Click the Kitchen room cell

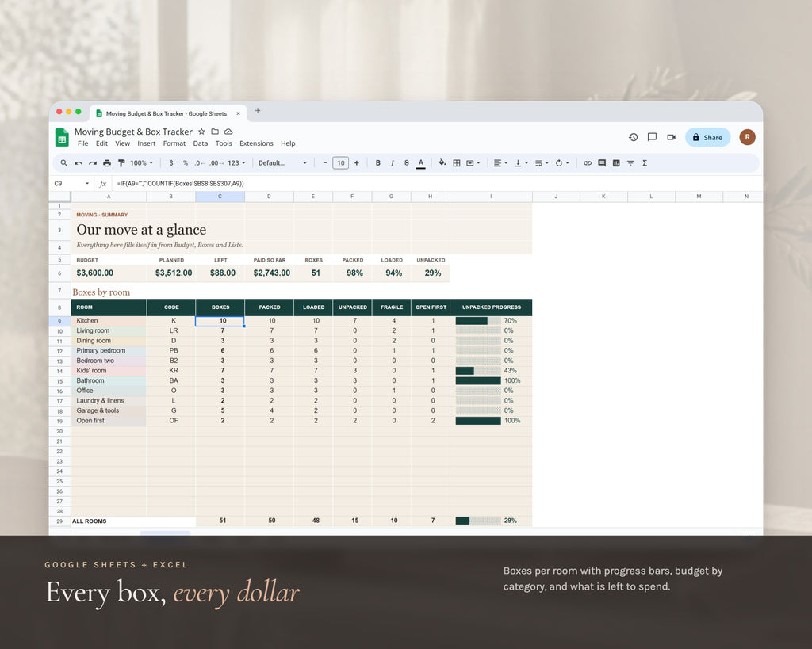pyautogui.click(x=109, y=321)
